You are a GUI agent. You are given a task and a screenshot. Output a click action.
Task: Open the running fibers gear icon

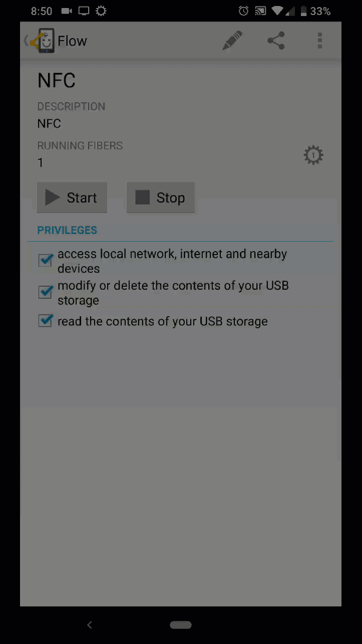point(313,155)
